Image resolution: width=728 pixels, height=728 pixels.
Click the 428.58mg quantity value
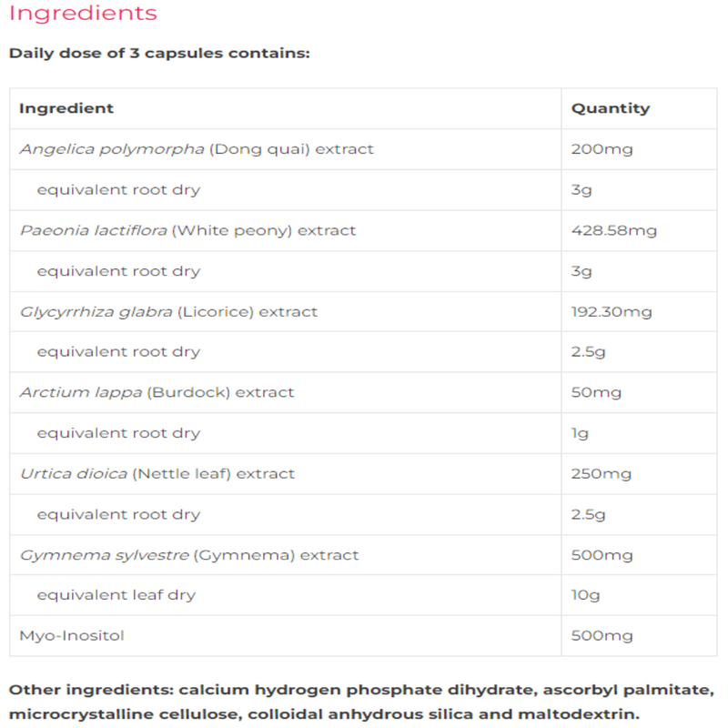click(x=613, y=230)
